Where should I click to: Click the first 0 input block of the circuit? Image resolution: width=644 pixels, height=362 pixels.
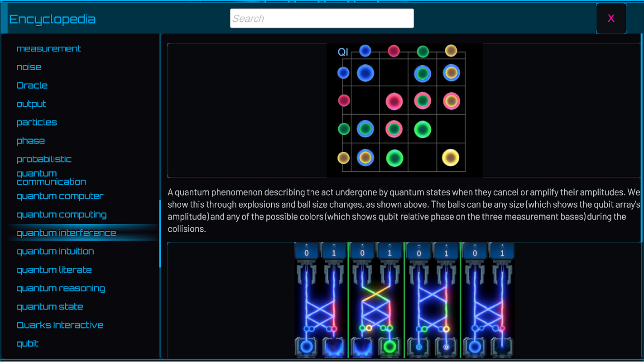pos(307,252)
